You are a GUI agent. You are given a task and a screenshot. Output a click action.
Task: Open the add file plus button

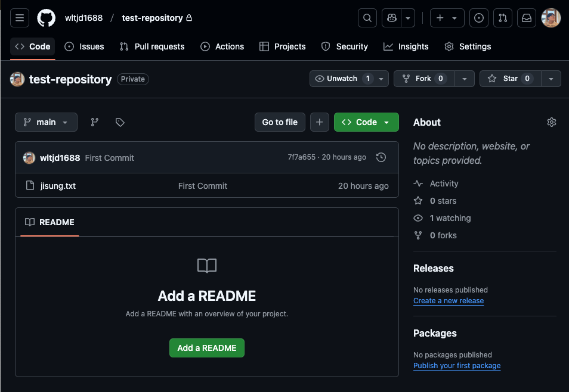319,122
